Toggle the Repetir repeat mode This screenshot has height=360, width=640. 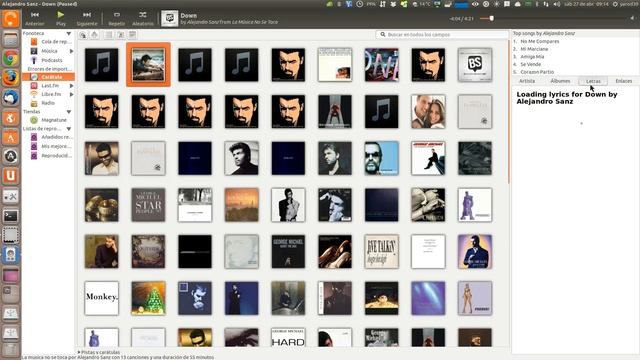116,18
